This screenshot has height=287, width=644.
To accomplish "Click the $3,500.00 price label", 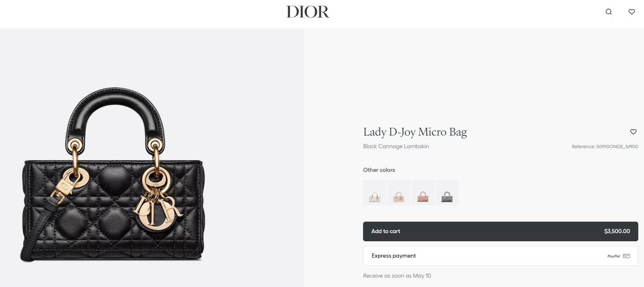I will (617, 231).
